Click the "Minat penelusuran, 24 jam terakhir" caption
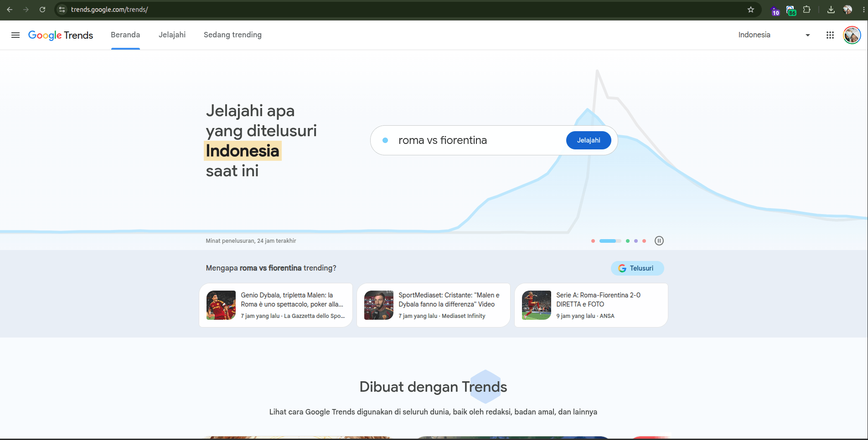 [251, 241]
